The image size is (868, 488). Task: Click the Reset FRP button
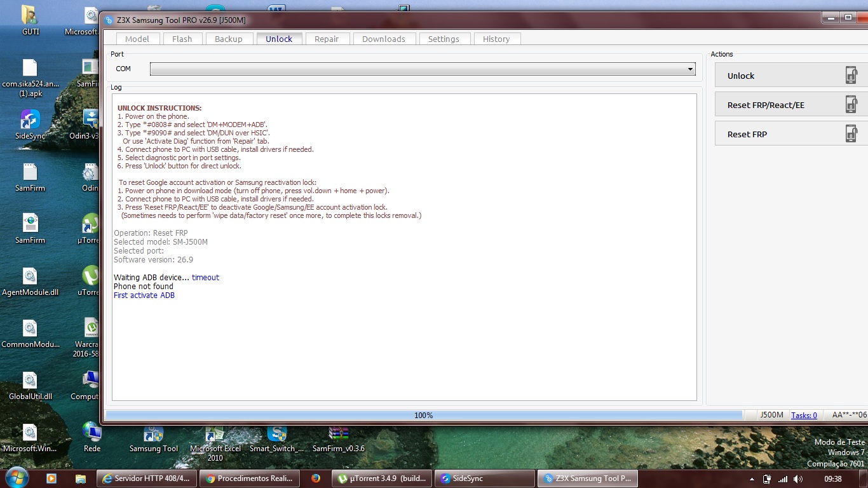click(791, 133)
